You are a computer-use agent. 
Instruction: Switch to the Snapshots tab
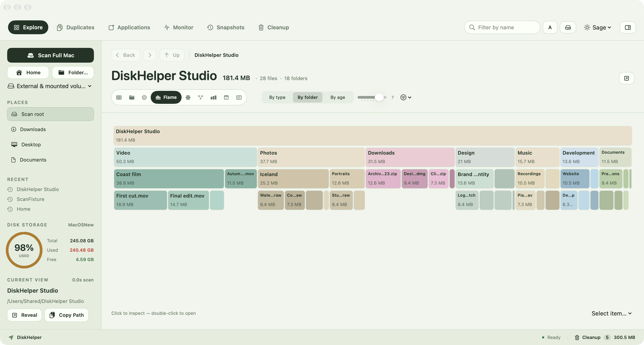[225, 27]
